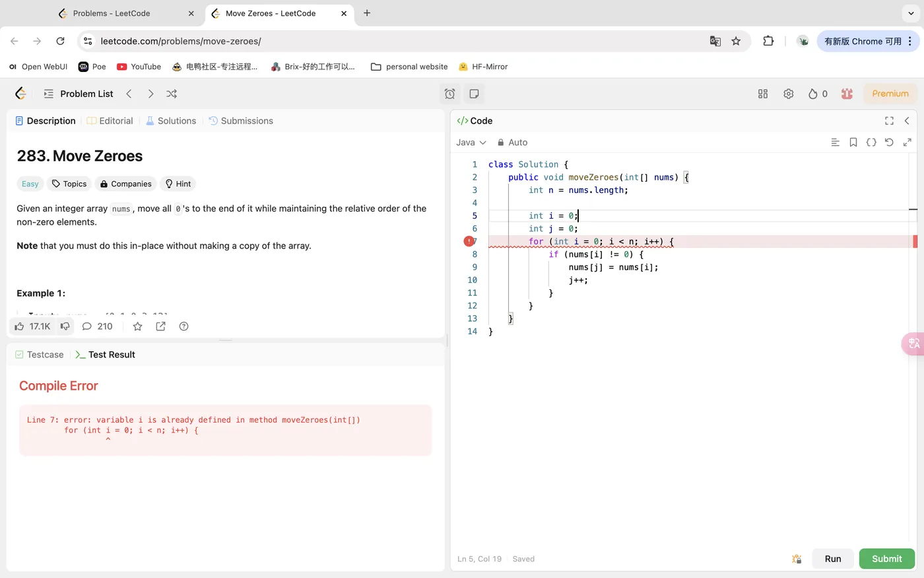Click the error marker on line 7

(469, 242)
